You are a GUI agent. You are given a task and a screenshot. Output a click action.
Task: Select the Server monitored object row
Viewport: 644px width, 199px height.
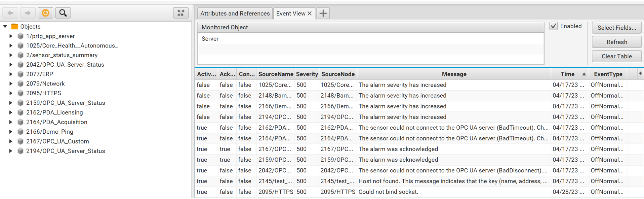[210, 39]
